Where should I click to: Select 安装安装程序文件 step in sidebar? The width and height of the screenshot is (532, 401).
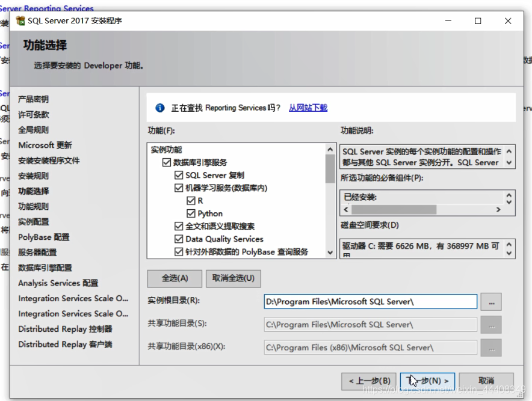click(49, 161)
